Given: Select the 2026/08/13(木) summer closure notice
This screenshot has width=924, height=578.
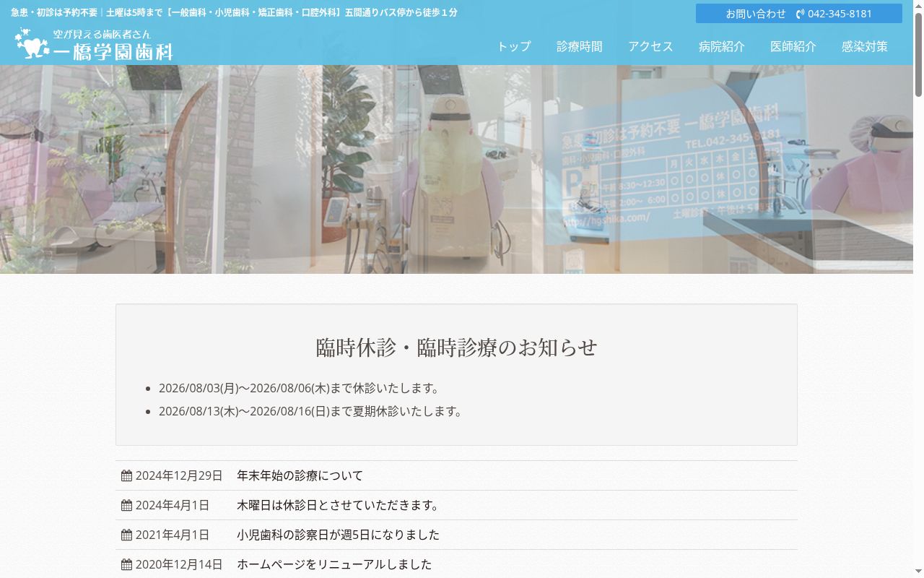Looking at the screenshot, I should (310, 411).
